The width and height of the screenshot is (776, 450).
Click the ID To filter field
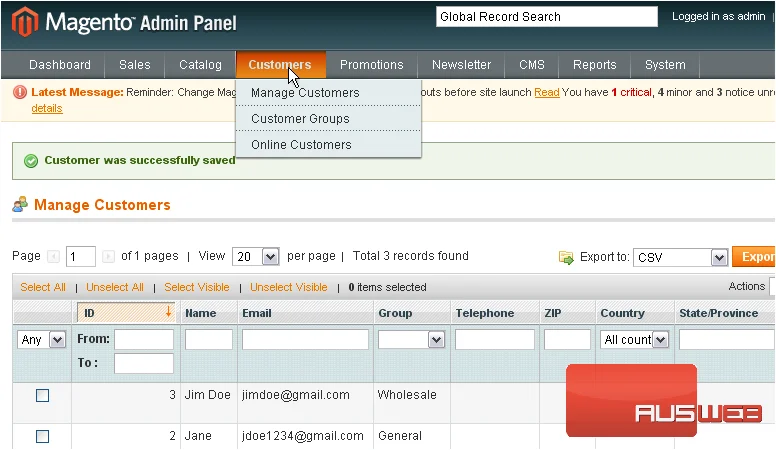(x=144, y=363)
